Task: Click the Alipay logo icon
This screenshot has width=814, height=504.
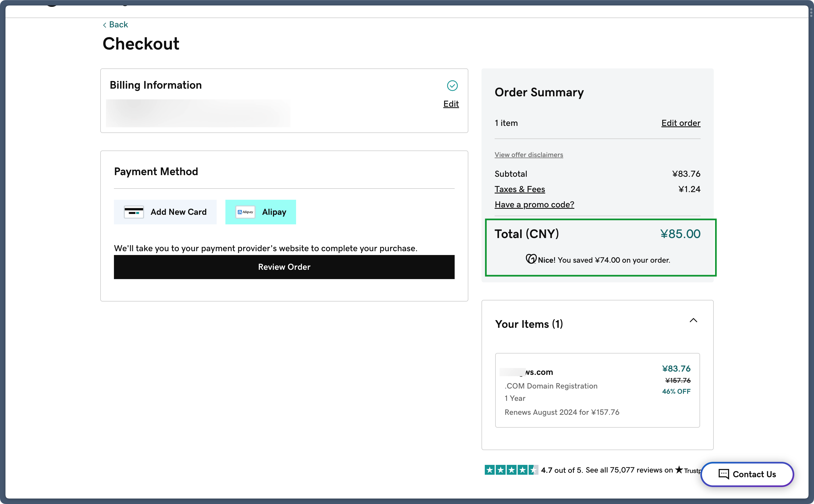Action: tap(245, 212)
